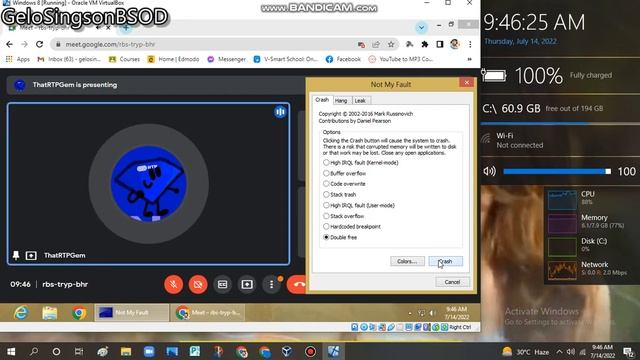640x360 pixels.
Task: Show hidden tray icons on host taskbar
Action: click(559, 352)
